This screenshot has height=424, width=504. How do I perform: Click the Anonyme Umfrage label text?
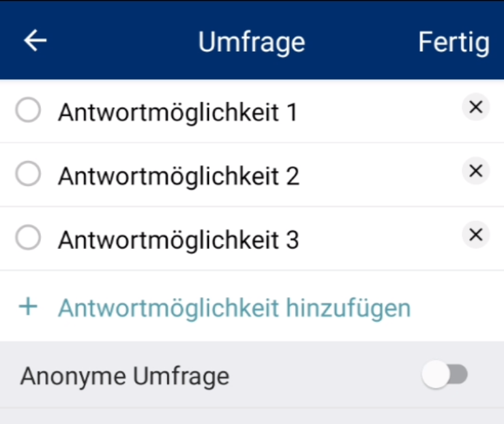[125, 376]
